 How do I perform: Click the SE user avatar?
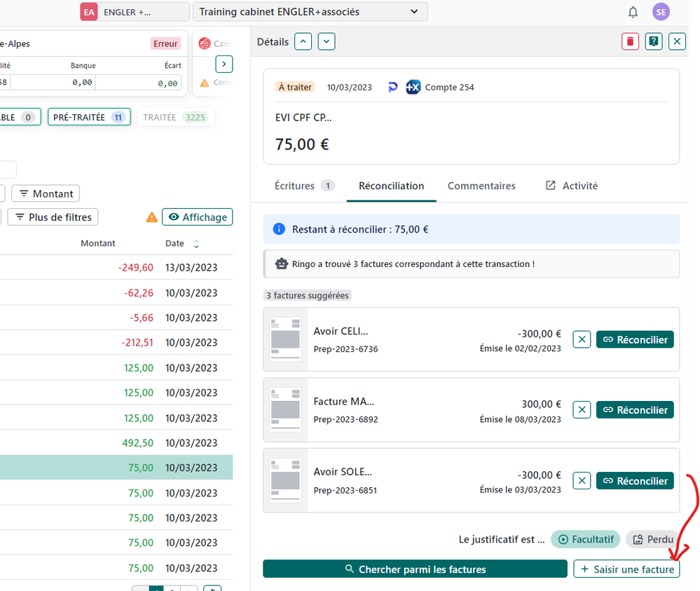point(661,12)
